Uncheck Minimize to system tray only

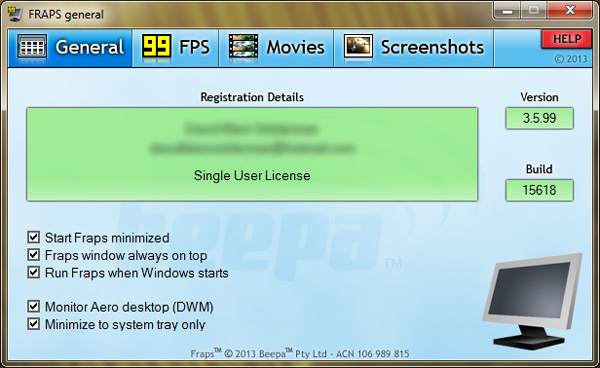[x=33, y=324]
